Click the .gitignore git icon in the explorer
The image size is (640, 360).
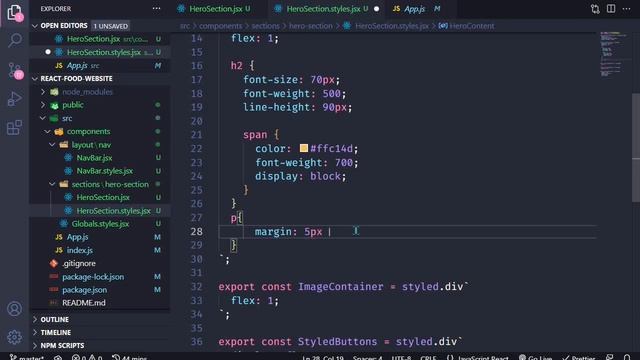tap(53, 264)
